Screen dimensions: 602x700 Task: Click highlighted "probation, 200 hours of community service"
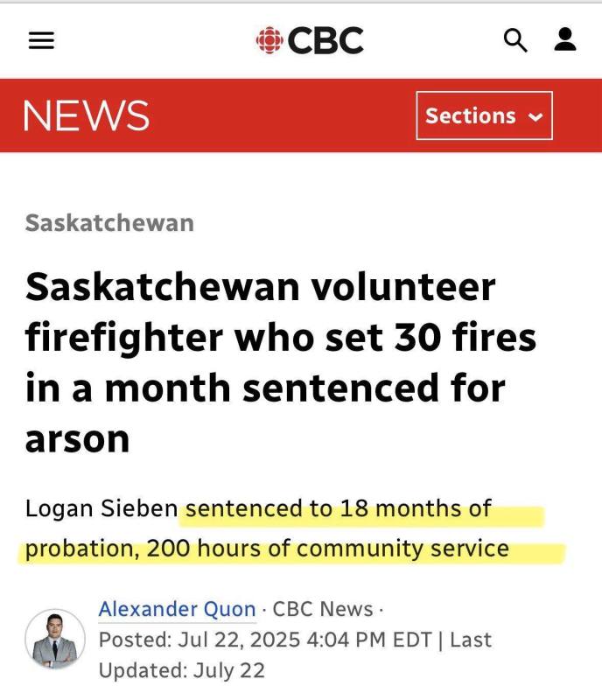[267, 549]
